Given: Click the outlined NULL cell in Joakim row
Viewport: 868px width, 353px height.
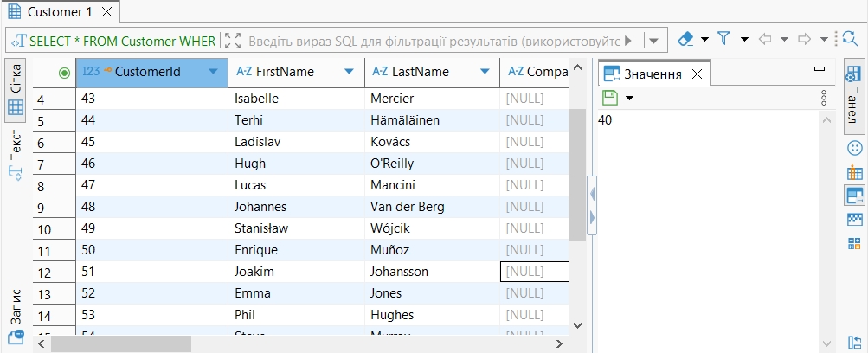Looking at the screenshot, I should click(x=534, y=271).
